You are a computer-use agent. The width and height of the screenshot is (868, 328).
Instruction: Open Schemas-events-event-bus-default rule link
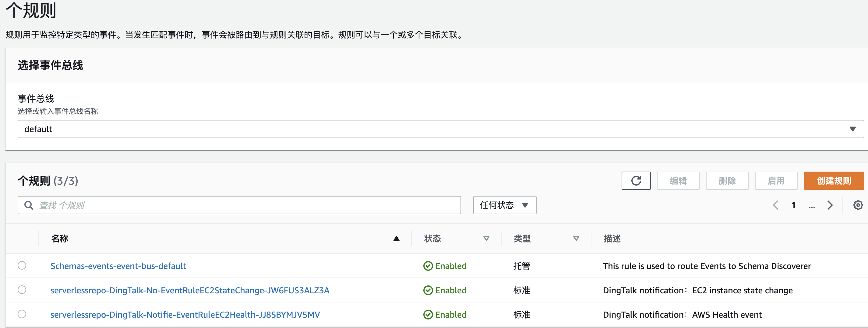[118, 266]
